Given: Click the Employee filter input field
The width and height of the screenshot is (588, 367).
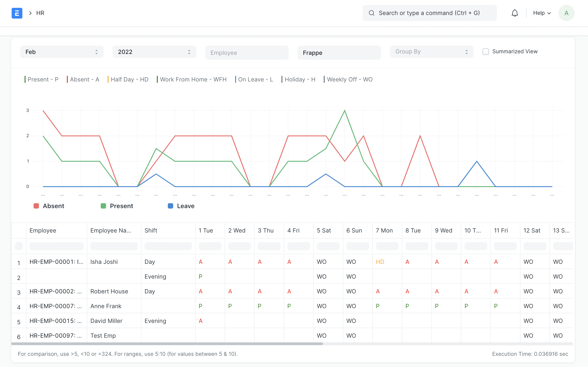Looking at the screenshot, I should pos(247,52).
